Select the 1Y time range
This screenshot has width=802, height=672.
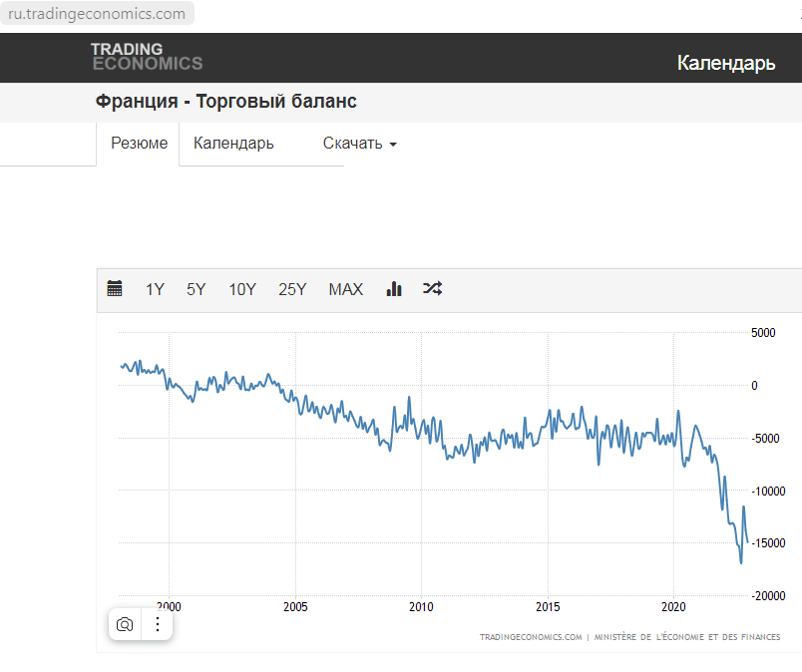(x=155, y=289)
